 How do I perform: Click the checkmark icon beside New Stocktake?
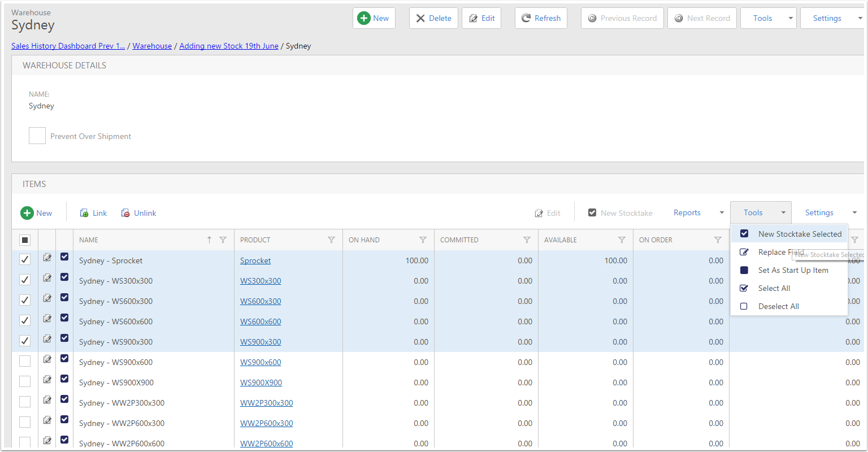pyautogui.click(x=592, y=212)
